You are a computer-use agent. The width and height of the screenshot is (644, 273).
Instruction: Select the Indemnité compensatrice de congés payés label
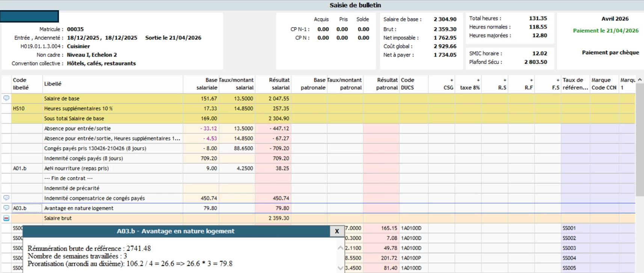click(x=94, y=198)
